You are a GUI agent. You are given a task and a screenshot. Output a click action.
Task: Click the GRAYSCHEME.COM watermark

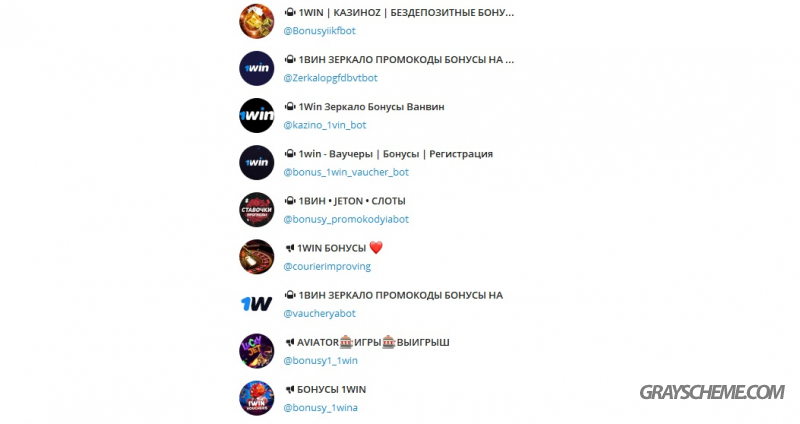click(712, 392)
